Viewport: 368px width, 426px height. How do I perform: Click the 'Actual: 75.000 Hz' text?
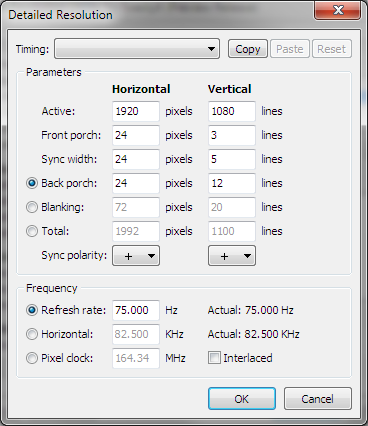[x=251, y=310]
